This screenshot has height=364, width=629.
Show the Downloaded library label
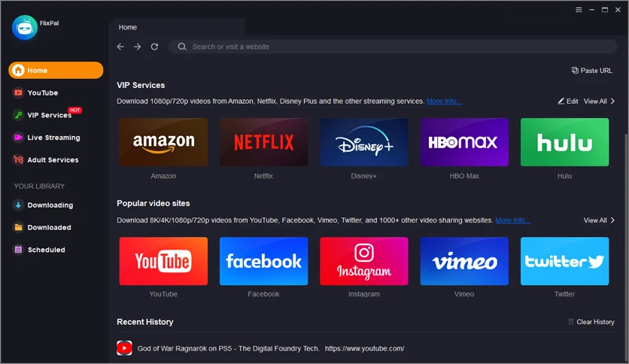[50, 227]
